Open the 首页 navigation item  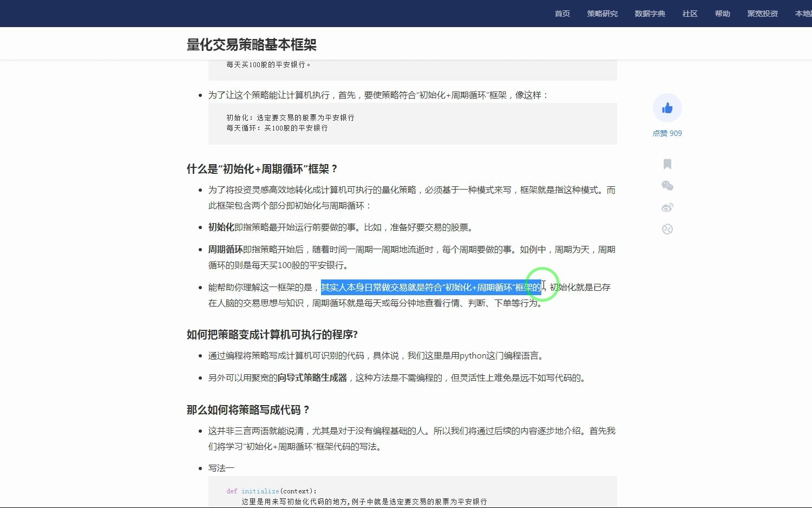point(562,14)
